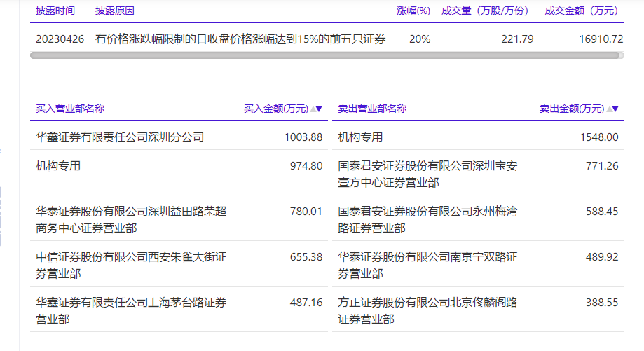Select the disclosure reason text about 15% rise

pyautogui.click(x=240, y=39)
